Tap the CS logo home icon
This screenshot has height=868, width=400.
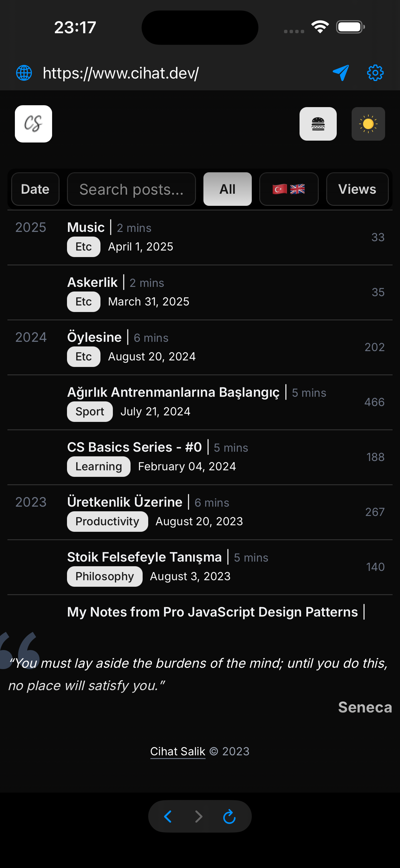(33, 124)
